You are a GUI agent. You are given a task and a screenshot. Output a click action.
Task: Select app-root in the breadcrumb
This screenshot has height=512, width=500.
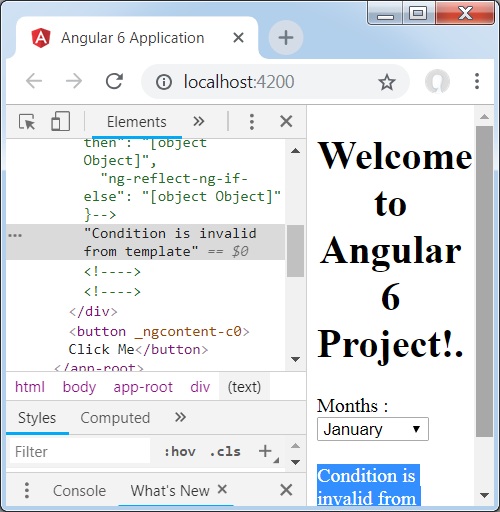click(x=143, y=387)
